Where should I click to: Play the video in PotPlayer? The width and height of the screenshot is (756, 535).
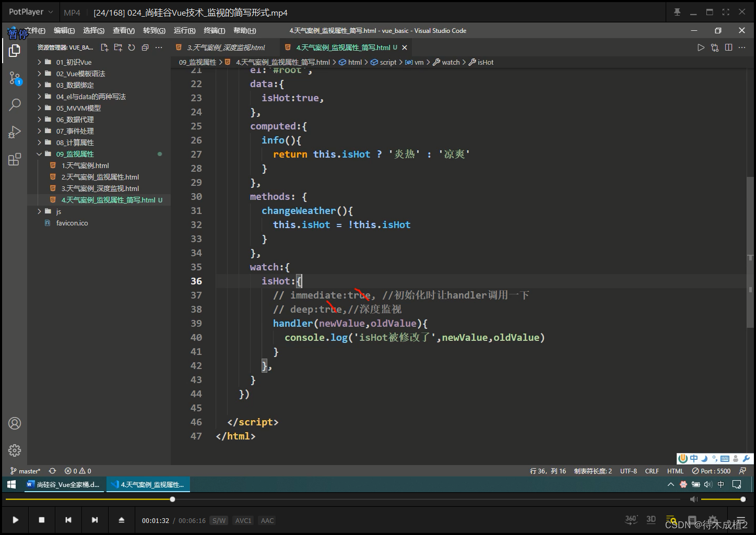tap(16, 520)
